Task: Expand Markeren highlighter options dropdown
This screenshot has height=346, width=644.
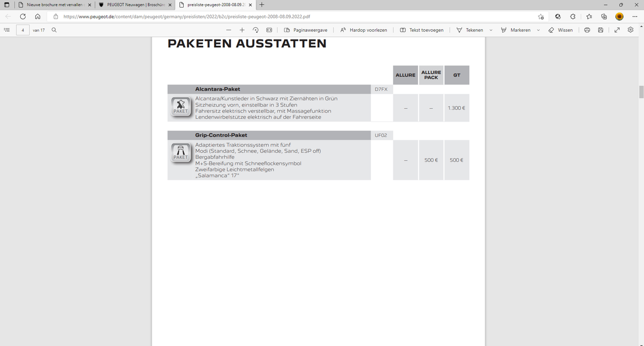Action: pyautogui.click(x=538, y=30)
